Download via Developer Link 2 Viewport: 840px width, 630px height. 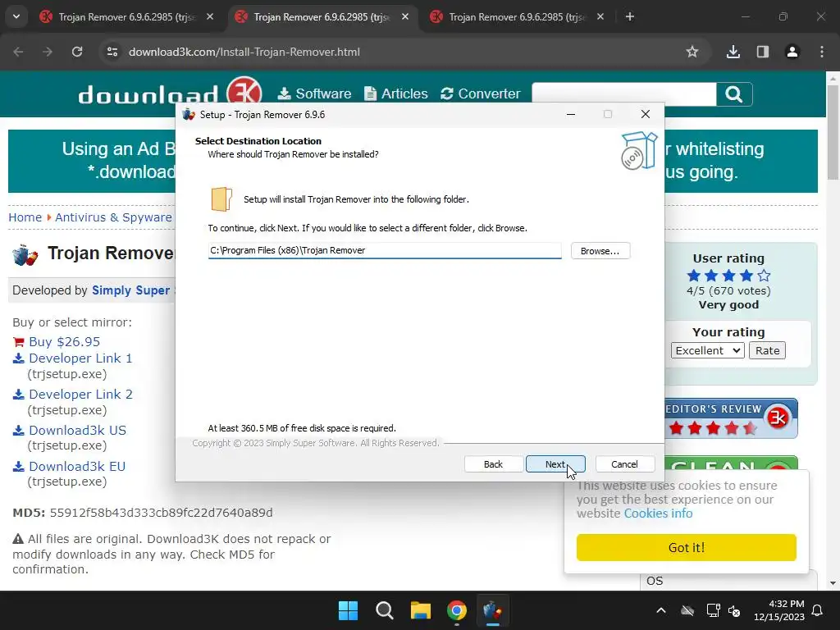80,395
